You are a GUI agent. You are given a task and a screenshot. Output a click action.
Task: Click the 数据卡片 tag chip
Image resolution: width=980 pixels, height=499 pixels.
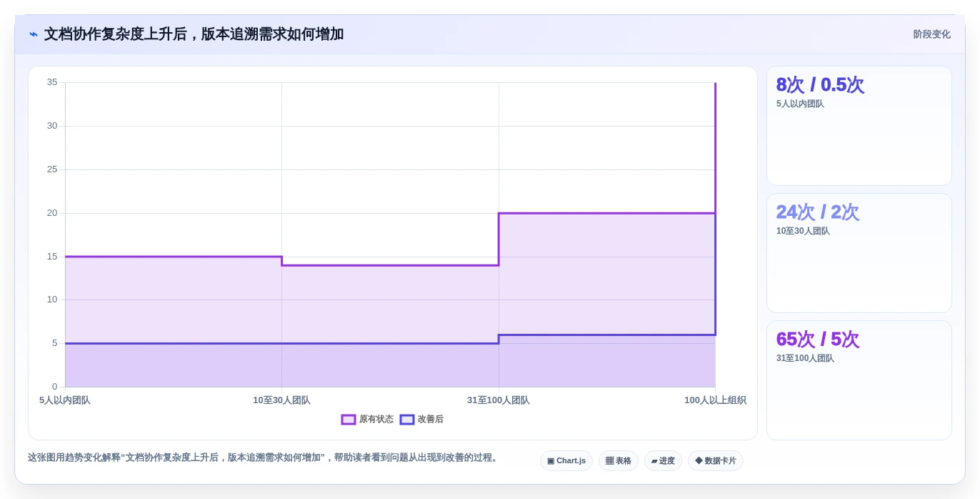pyautogui.click(x=716, y=461)
